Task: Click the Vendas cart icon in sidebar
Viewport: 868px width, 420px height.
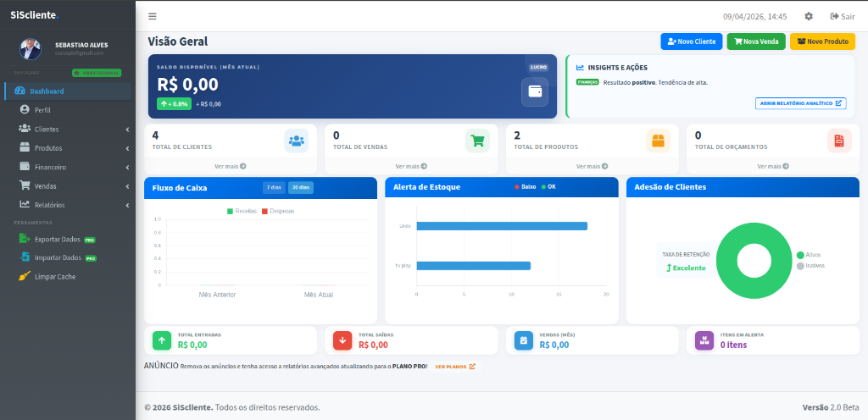Action: tap(25, 185)
